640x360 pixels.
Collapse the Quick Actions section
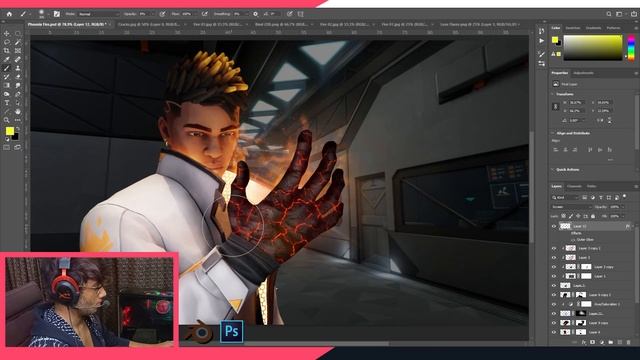click(x=553, y=169)
